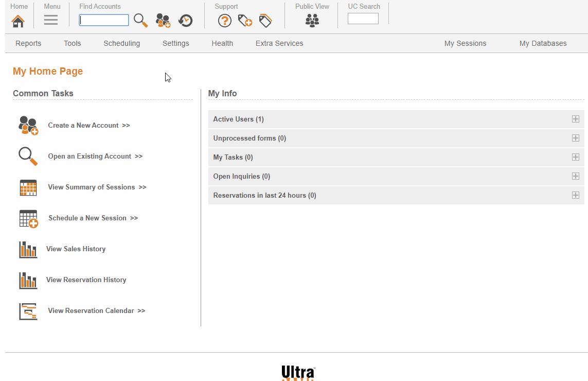Viewport: 588px width, 381px height.
Task: Go to My Sessions
Action: coord(466,43)
